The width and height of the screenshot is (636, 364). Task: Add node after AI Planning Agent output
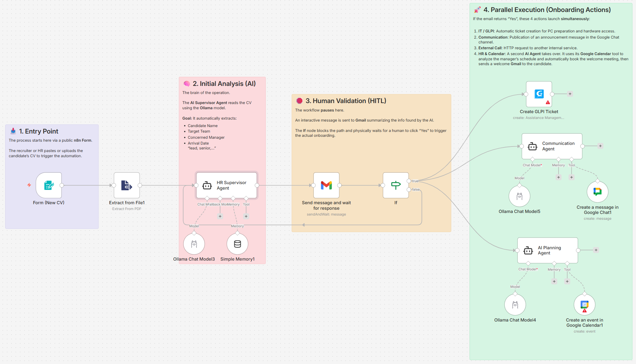click(596, 250)
